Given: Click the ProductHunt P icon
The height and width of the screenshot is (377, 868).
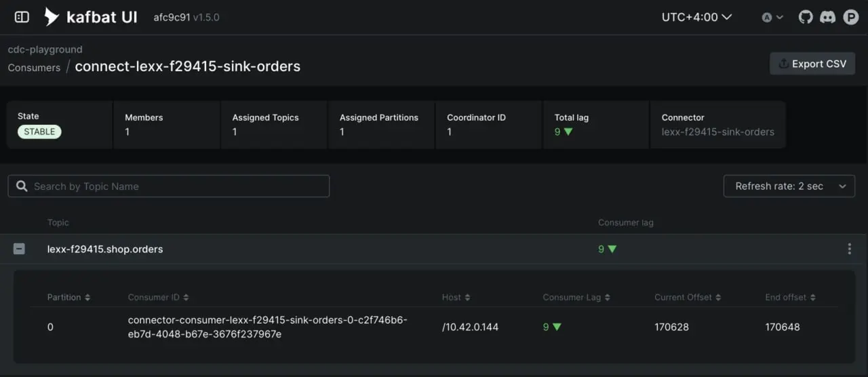Looking at the screenshot, I should coord(851,17).
